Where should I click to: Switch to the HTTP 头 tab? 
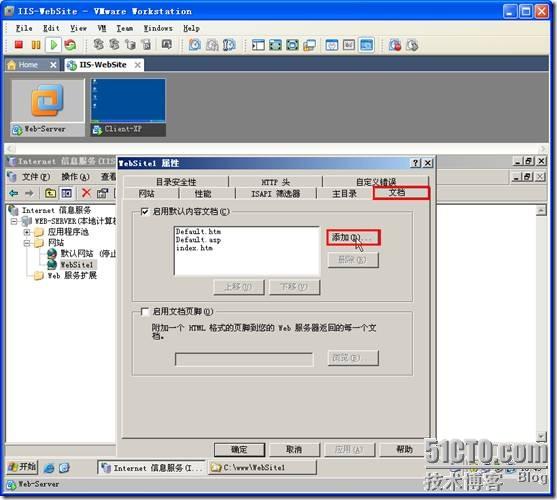(x=276, y=182)
